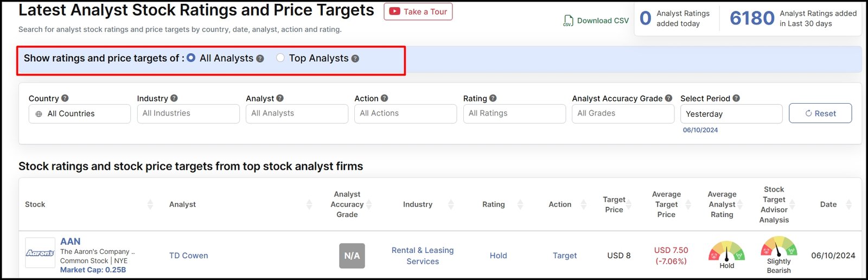Open the Select Period dropdown showing Yesterday
This screenshot has width=868, height=280.
pyautogui.click(x=731, y=114)
